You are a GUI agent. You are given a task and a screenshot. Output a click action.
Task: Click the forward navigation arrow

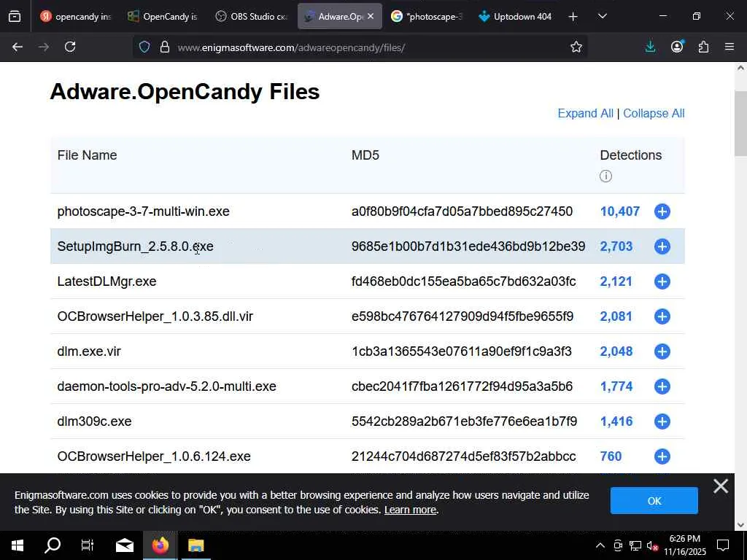[x=44, y=47]
